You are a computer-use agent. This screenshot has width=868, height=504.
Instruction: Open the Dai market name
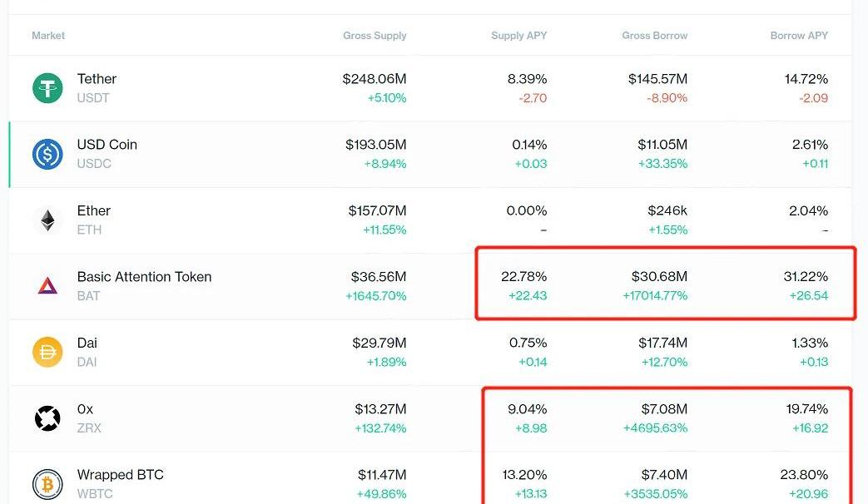[87, 343]
